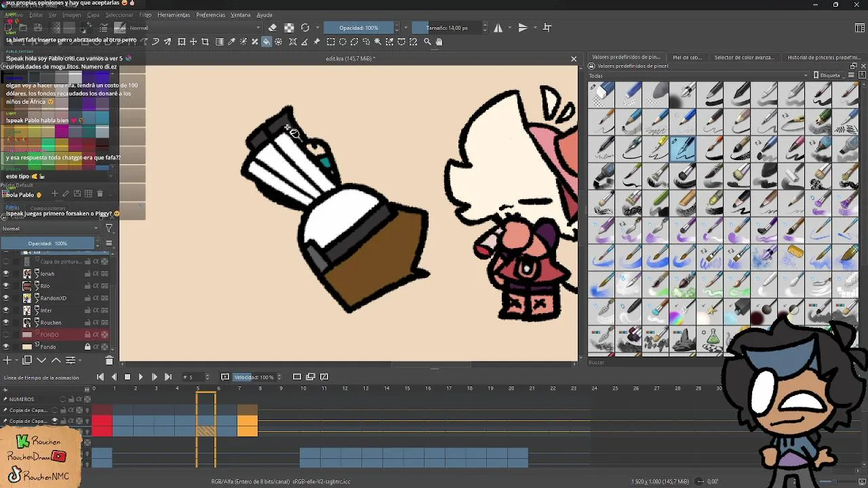Screen dimensions: 868x488
Task: Select the rectangular selection tool
Action: click(x=331, y=41)
